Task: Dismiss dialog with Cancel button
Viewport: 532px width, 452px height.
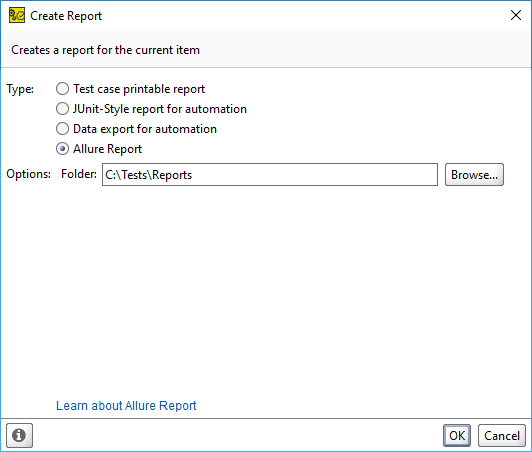Action: point(501,436)
